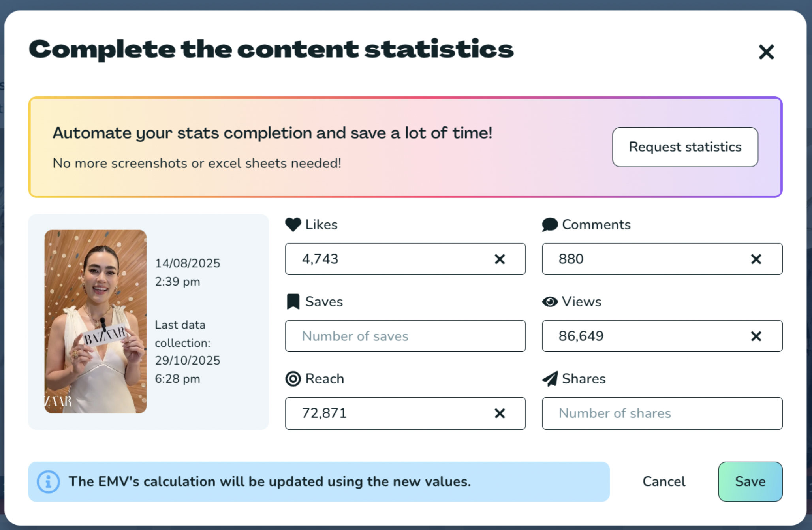
Task: Cancel the statistics changes
Action: coord(664,482)
